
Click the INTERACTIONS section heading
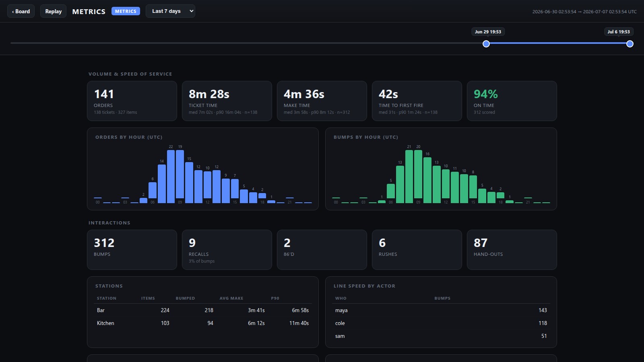coord(109,223)
